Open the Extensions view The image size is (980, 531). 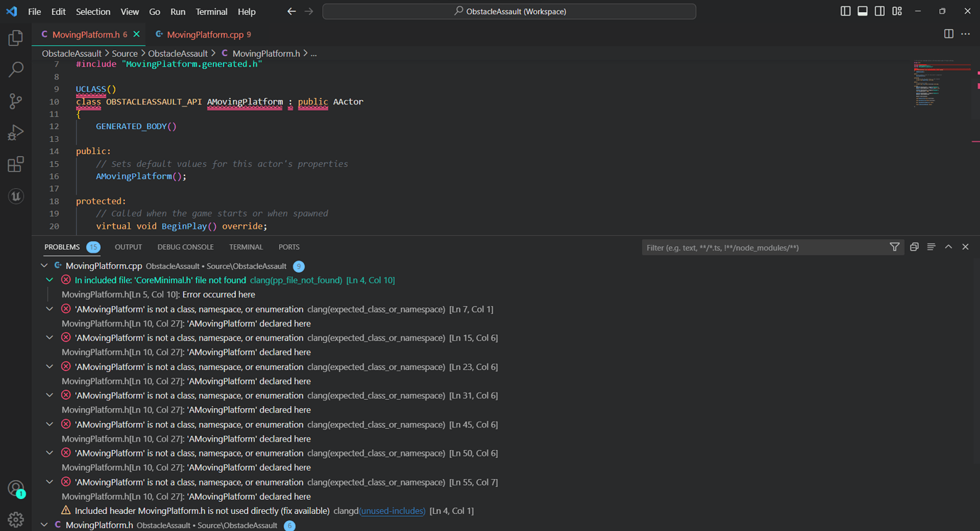(x=16, y=164)
